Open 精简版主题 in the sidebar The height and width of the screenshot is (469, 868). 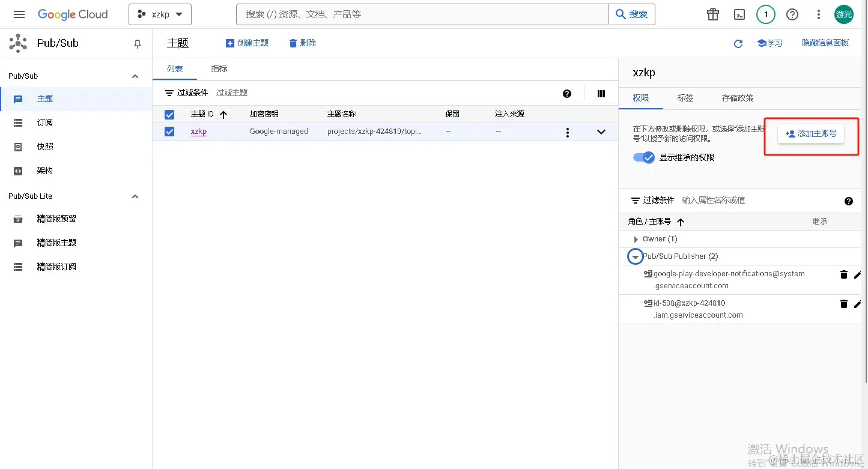76,243
